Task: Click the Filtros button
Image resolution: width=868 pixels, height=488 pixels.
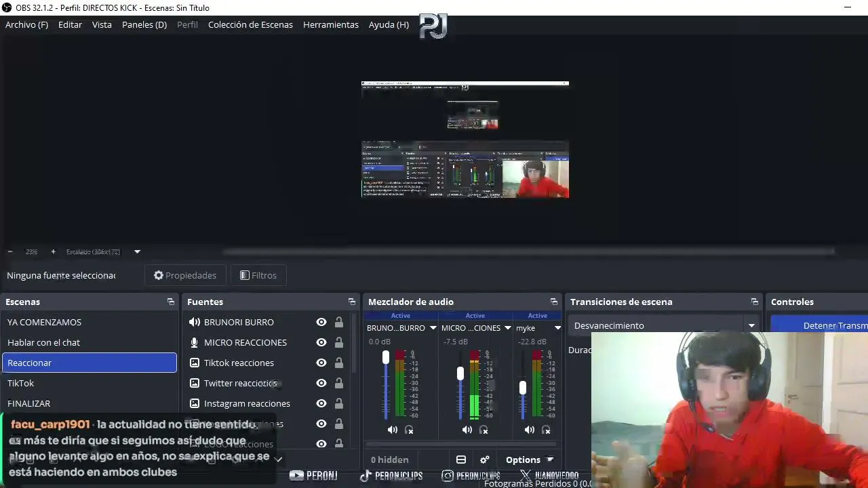Action: pos(258,275)
